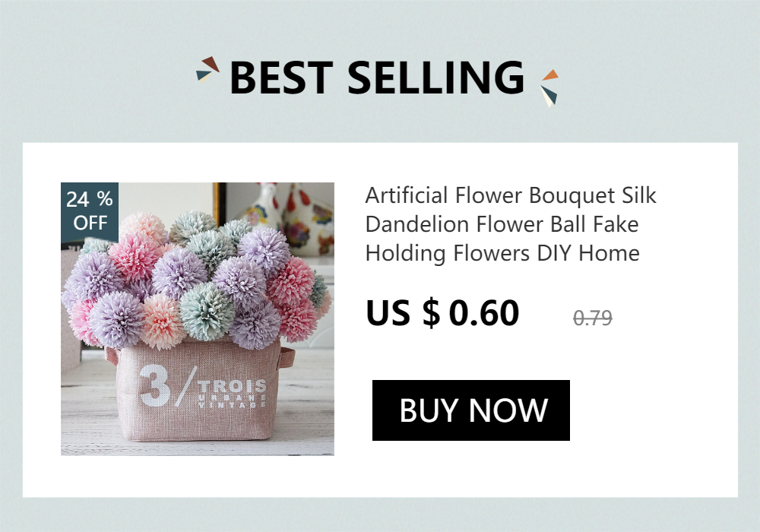Click the crossed-out 0.79 original price
This screenshot has height=532, width=760.
click(592, 318)
